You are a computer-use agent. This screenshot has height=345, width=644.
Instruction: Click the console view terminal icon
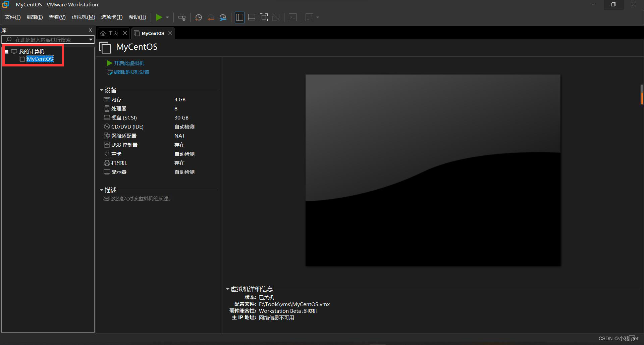tap(293, 17)
